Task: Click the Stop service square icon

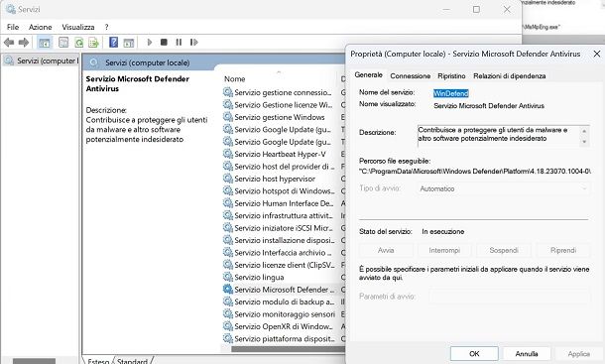Action: [164, 42]
